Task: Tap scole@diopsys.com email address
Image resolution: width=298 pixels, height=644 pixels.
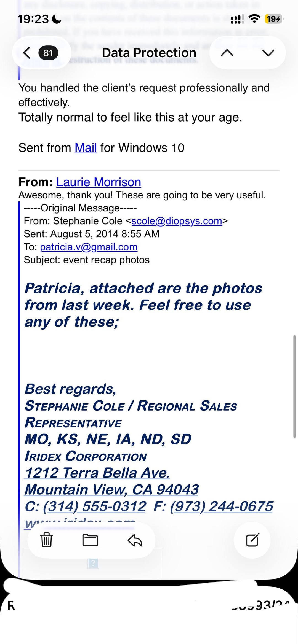Action: tap(177, 221)
